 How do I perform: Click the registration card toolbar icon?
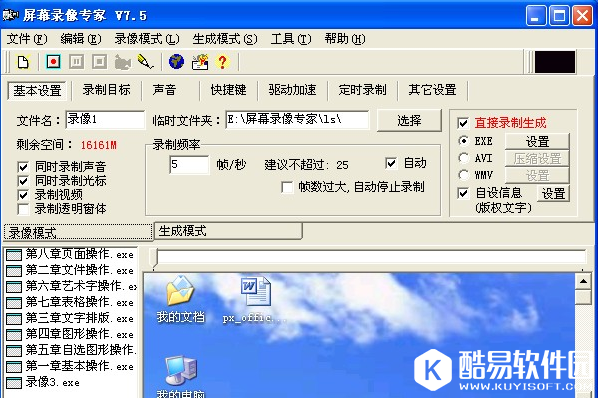[x=200, y=62]
